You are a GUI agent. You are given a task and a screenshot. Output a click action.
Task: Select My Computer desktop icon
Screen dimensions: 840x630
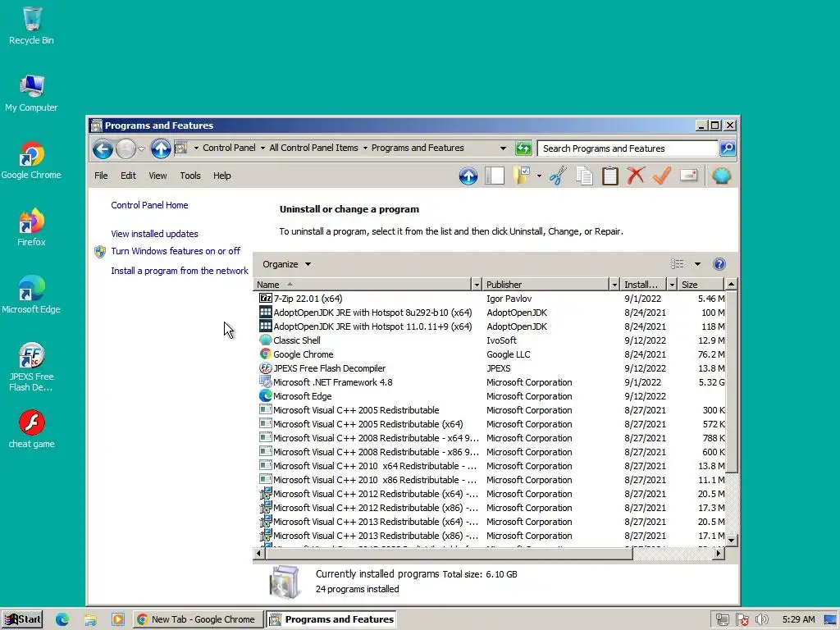click(x=31, y=94)
